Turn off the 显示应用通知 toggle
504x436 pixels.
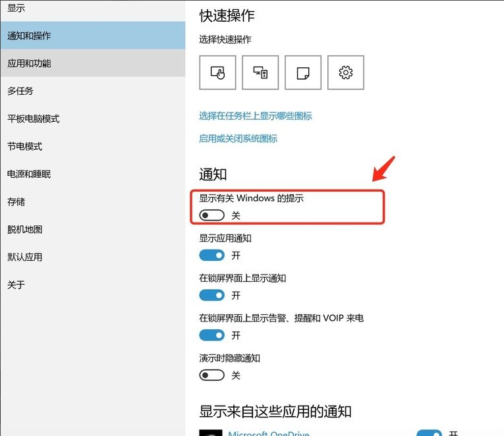212,256
